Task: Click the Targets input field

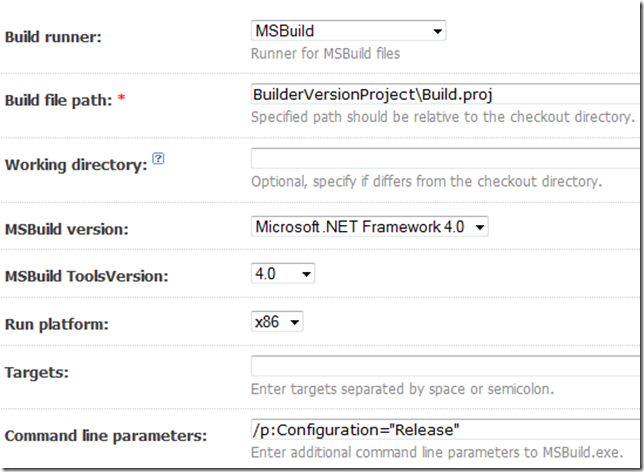Action: 446,366
